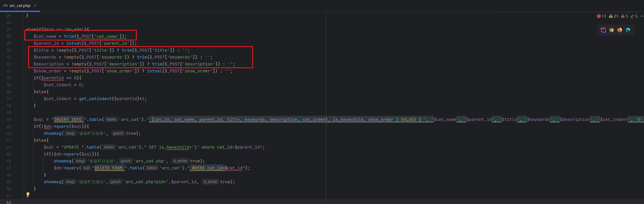This screenshot has height=204, width=644.
Task: Open the red errors indicator showing 11
Action: pyautogui.click(x=602, y=16)
